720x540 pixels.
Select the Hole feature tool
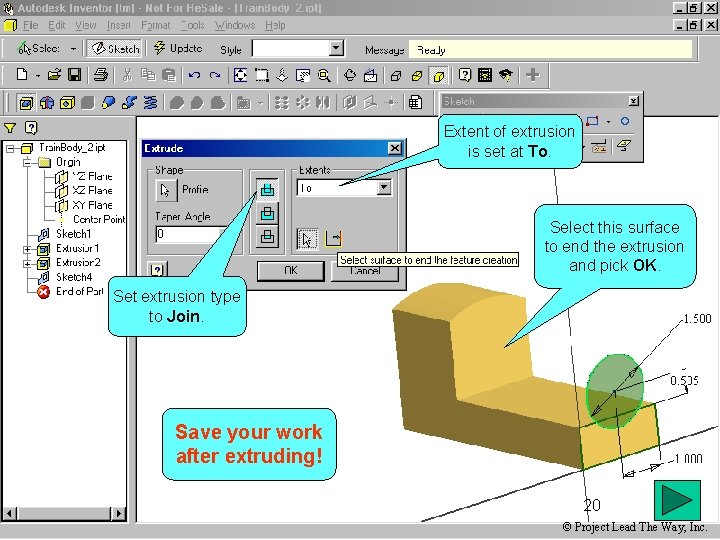[67, 103]
